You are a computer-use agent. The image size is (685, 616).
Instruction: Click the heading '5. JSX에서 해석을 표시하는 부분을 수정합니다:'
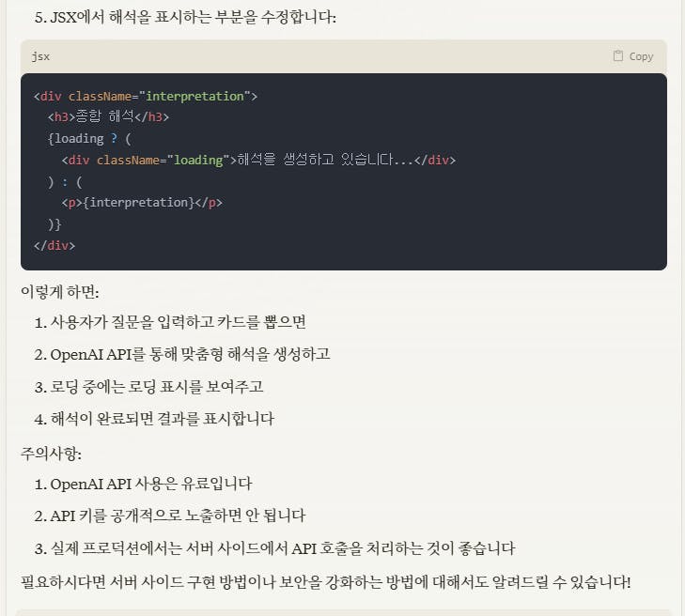185,18
